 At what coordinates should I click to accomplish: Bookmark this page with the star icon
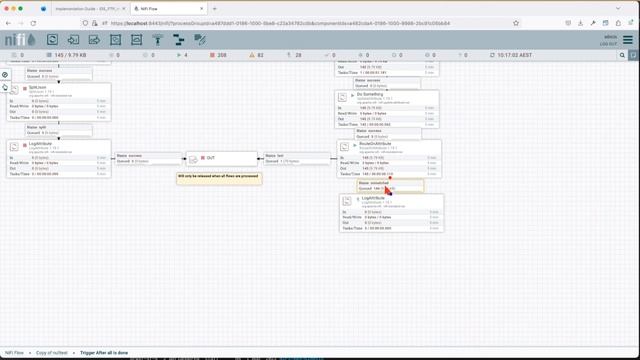(x=516, y=23)
